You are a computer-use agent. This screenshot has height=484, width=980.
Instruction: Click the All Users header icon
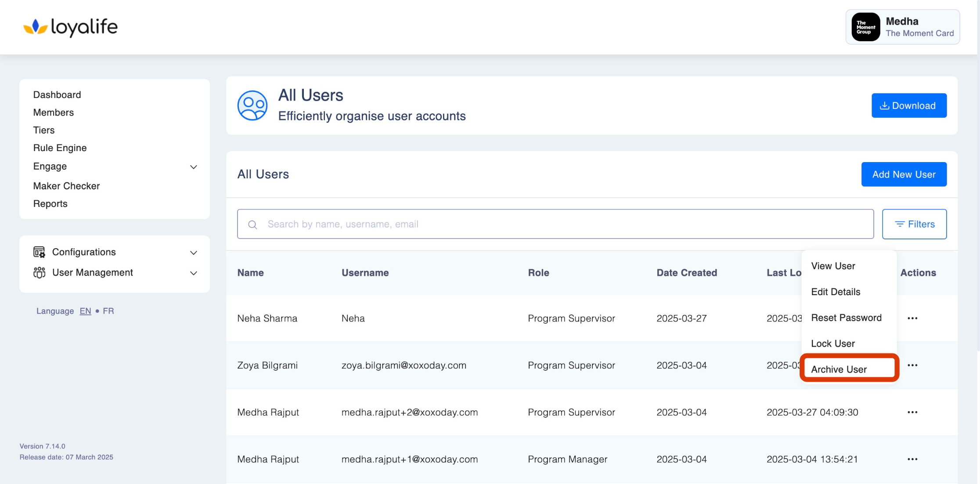(252, 105)
